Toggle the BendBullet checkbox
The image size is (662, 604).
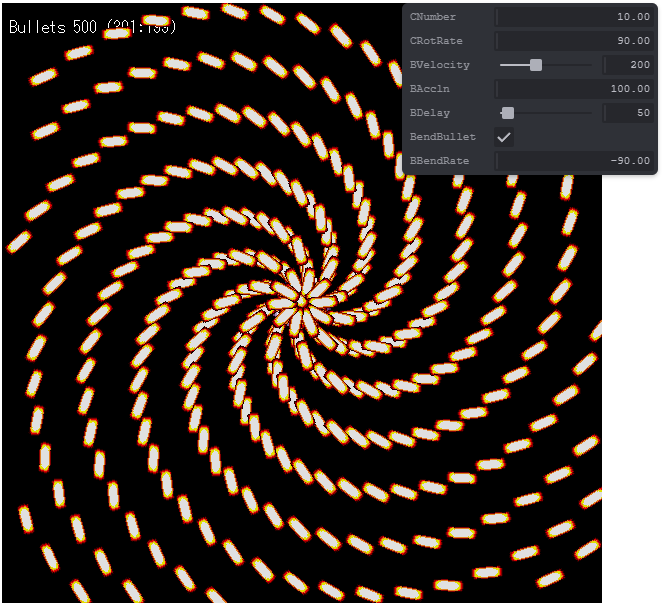click(x=504, y=137)
